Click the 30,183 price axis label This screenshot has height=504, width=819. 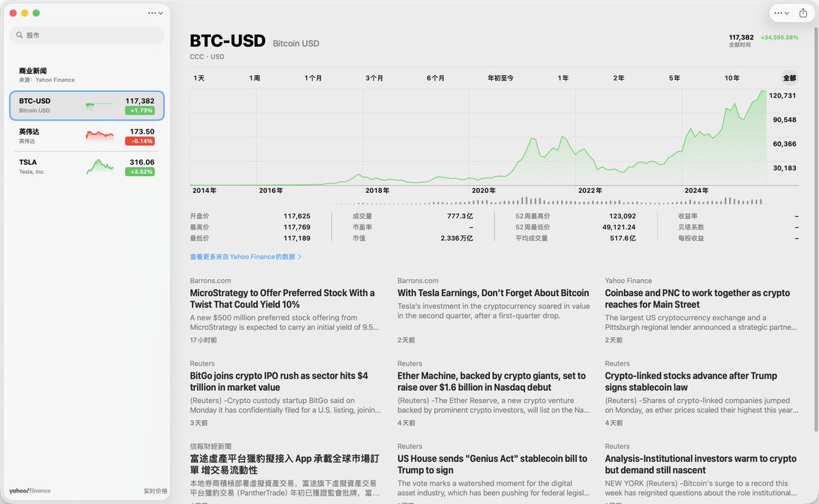point(785,168)
